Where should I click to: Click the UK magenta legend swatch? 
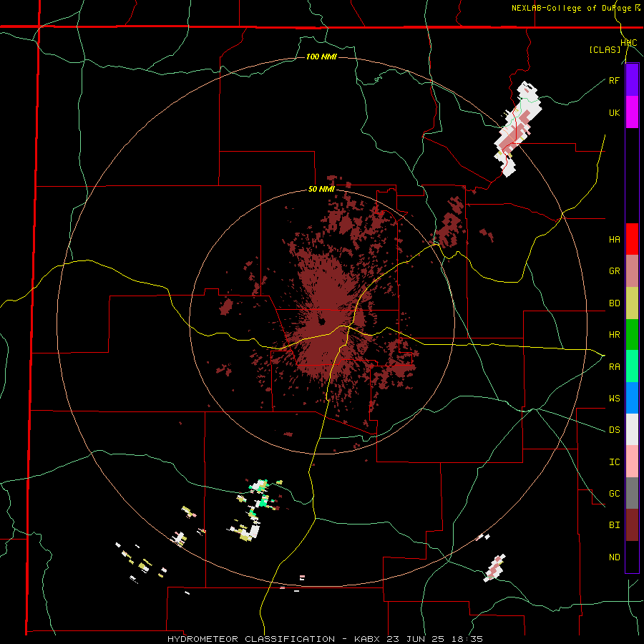pos(632,112)
